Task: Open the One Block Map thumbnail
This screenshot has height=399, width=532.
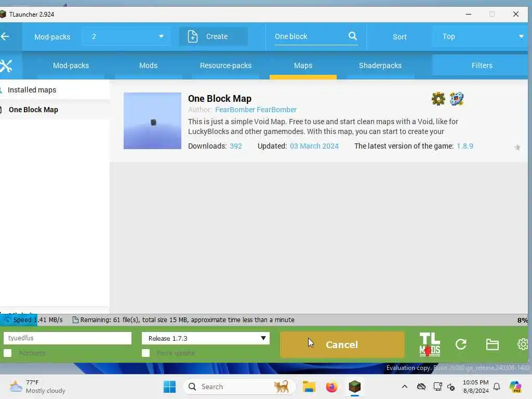Action: (x=152, y=121)
